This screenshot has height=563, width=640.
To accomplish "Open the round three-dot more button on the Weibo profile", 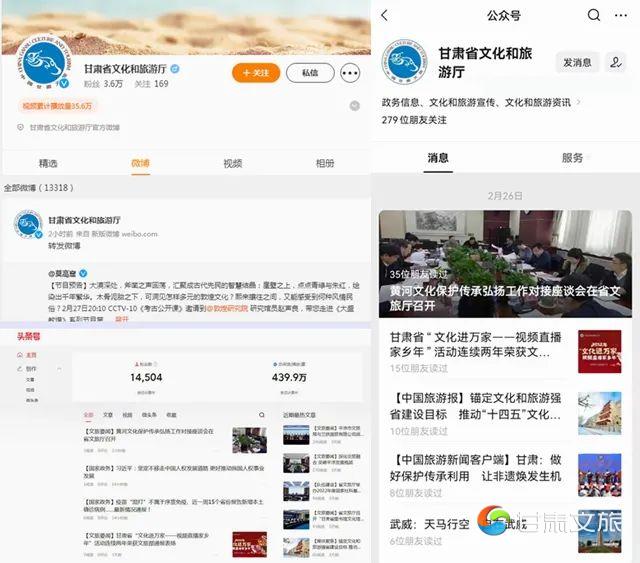I will pos(350,73).
